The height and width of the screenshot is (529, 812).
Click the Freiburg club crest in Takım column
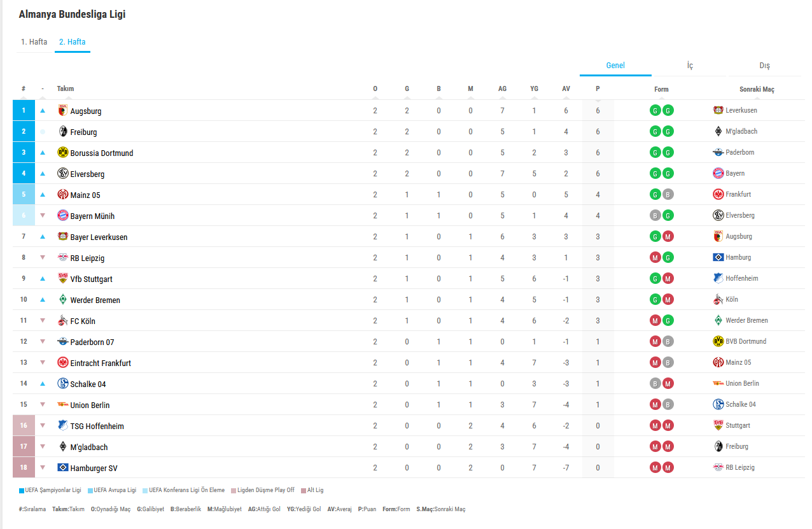pos(62,131)
